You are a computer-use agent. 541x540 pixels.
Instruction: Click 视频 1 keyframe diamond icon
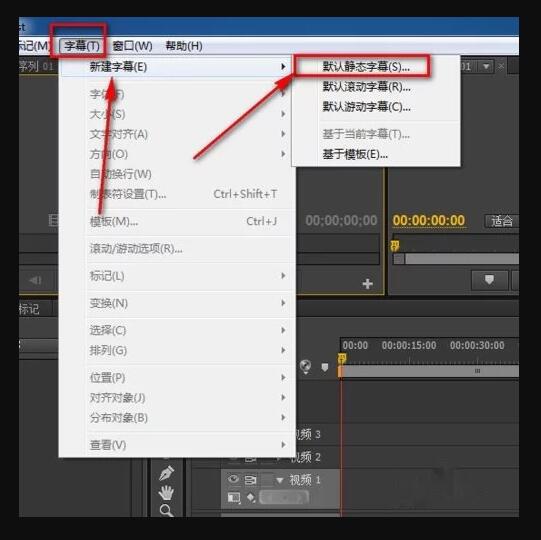(x=251, y=497)
